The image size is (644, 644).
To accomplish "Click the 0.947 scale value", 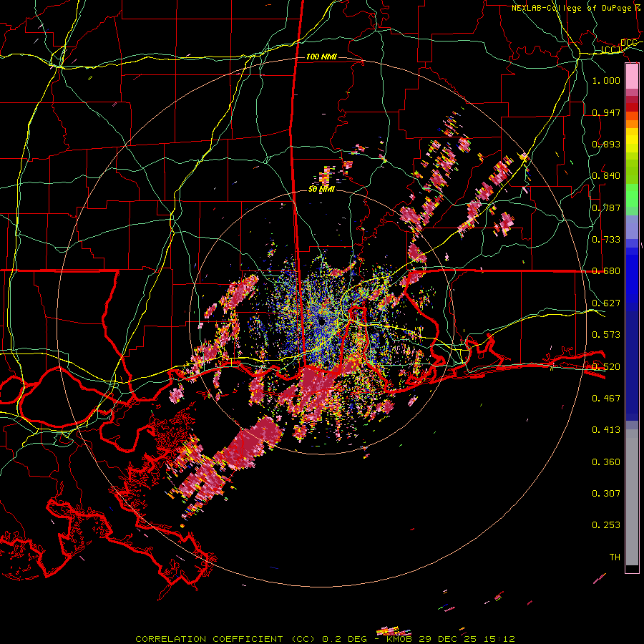I will point(606,112).
